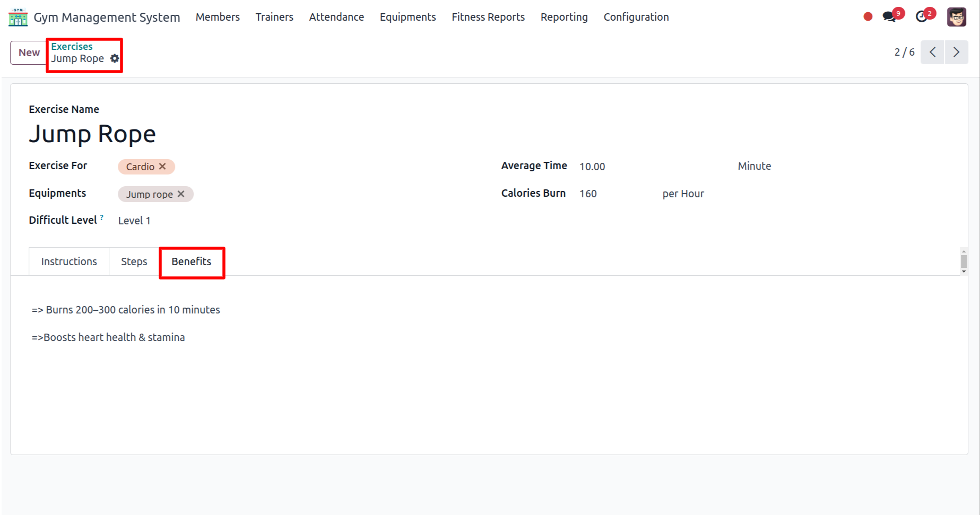The width and height of the screenshot is (980, 515).
Task: Edit the Average Time value 10.00
Action: (x=592, y=167)
